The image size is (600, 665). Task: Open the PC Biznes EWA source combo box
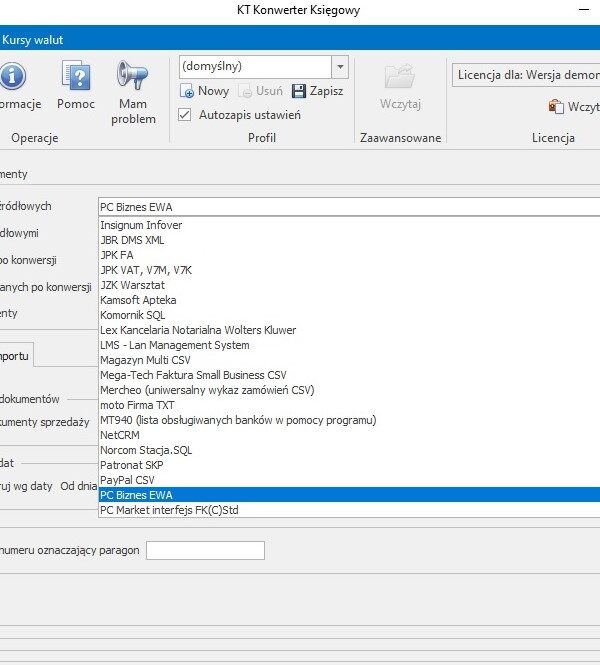pyautogui.click(x=349, y=207)
